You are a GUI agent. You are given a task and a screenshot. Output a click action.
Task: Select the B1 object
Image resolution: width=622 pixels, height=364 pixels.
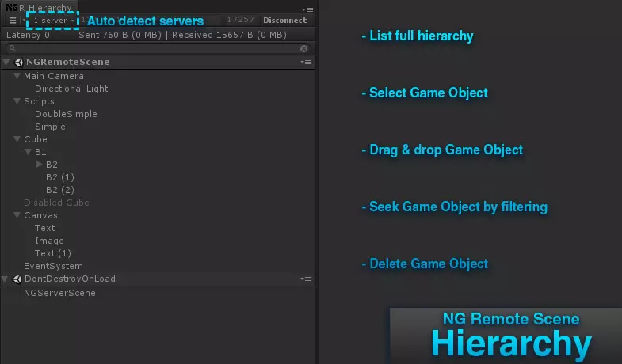(40, 152)
